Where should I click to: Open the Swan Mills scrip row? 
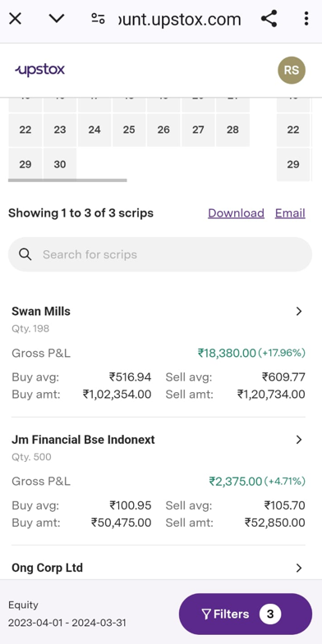(x=159, y=353)
